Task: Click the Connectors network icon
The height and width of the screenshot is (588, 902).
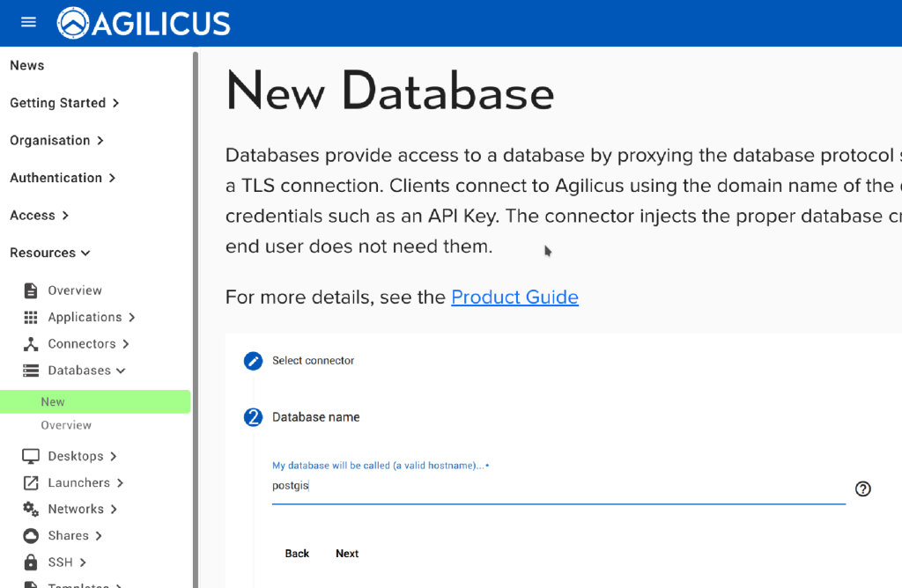Action: [x=31, y=344]
